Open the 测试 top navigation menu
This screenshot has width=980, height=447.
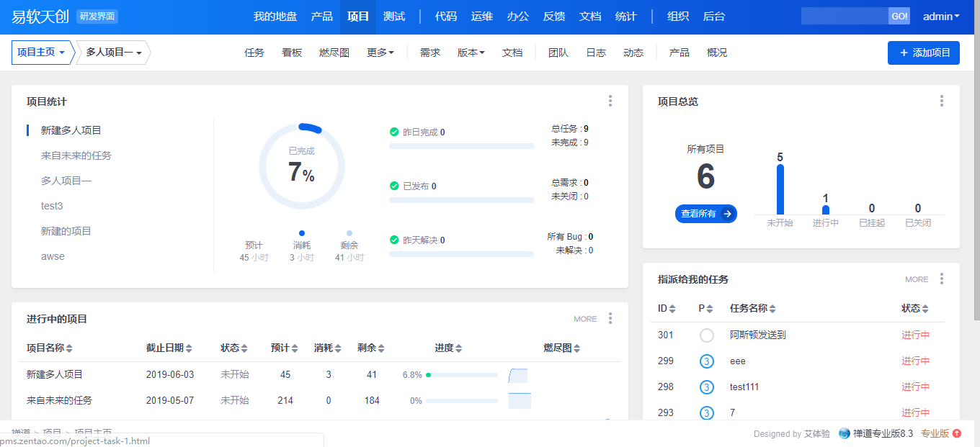(394, 17)
